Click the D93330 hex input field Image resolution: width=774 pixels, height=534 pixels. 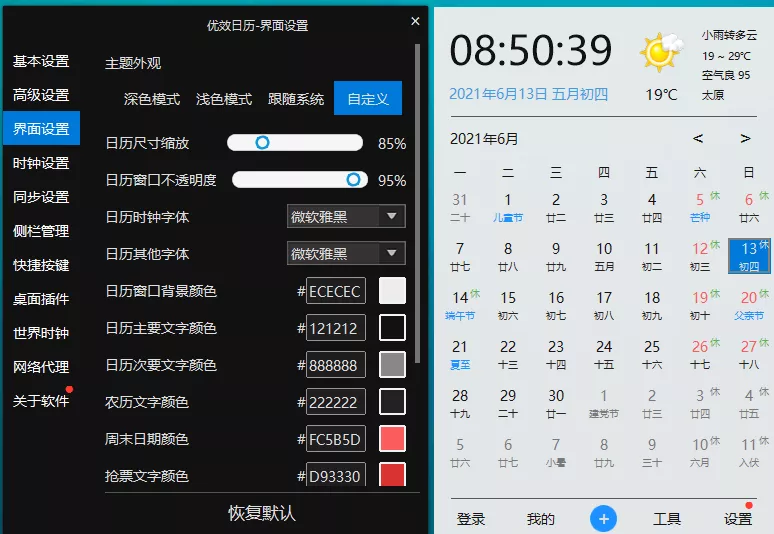[x=336, y=474]
